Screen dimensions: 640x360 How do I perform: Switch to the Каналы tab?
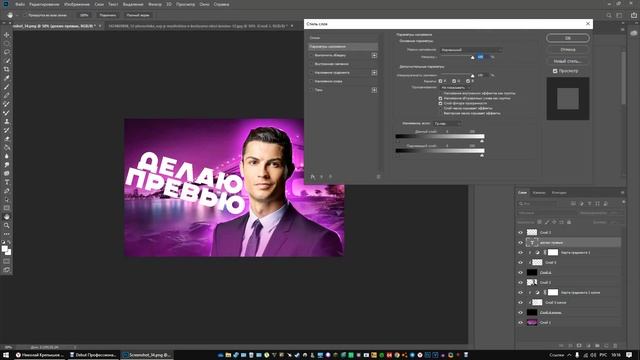click(539, 193)
